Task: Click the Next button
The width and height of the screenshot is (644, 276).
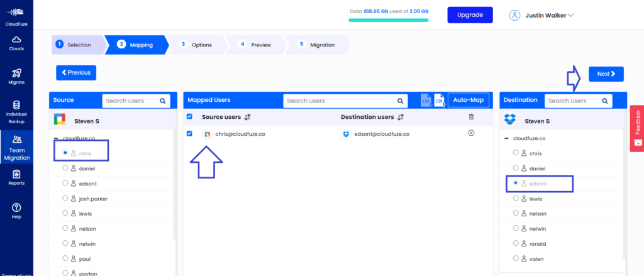Action: click(606, 74)
